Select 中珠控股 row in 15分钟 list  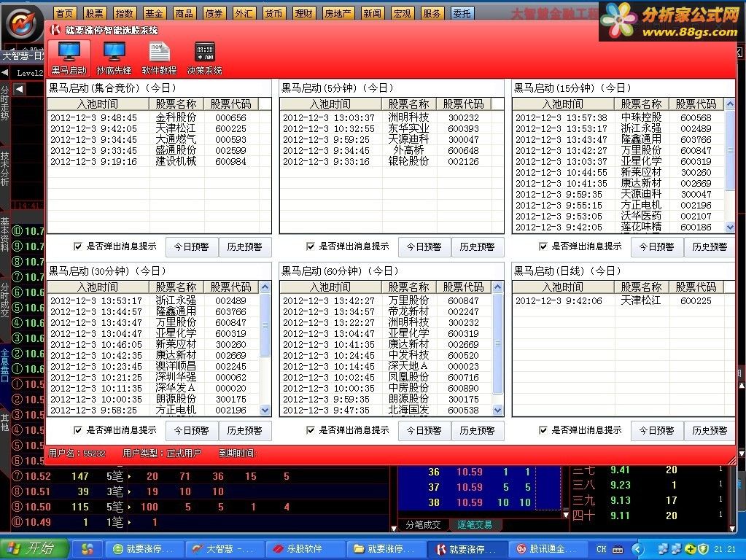[x=618, y=117]
